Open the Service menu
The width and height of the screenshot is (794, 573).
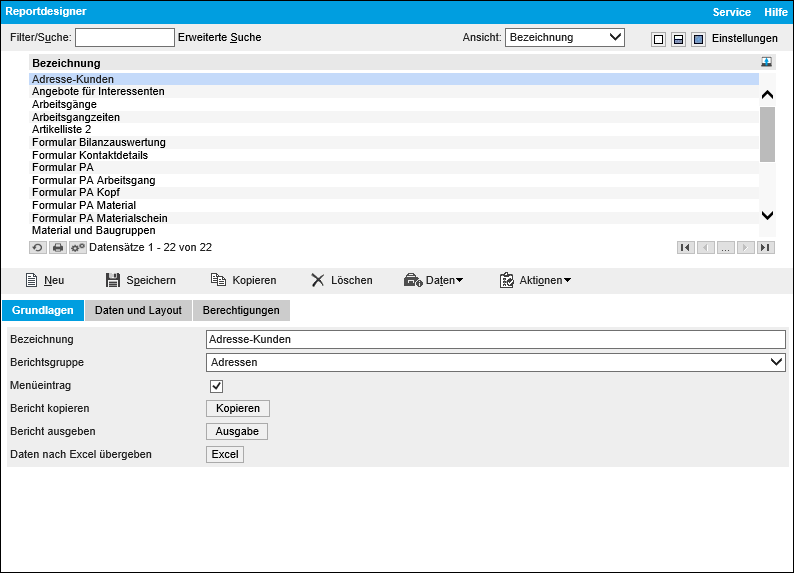click(x=731, y=12)
